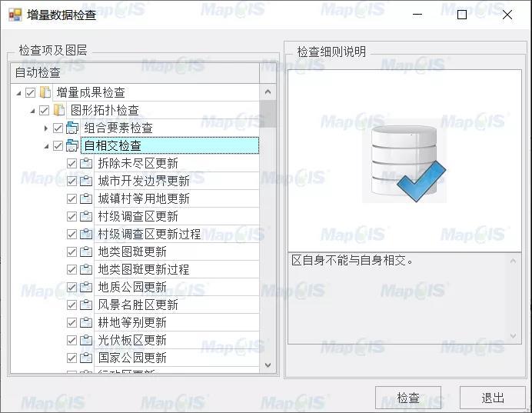The image size is (532, 413).
Task: Click the description text area
Action: (397, 296)
